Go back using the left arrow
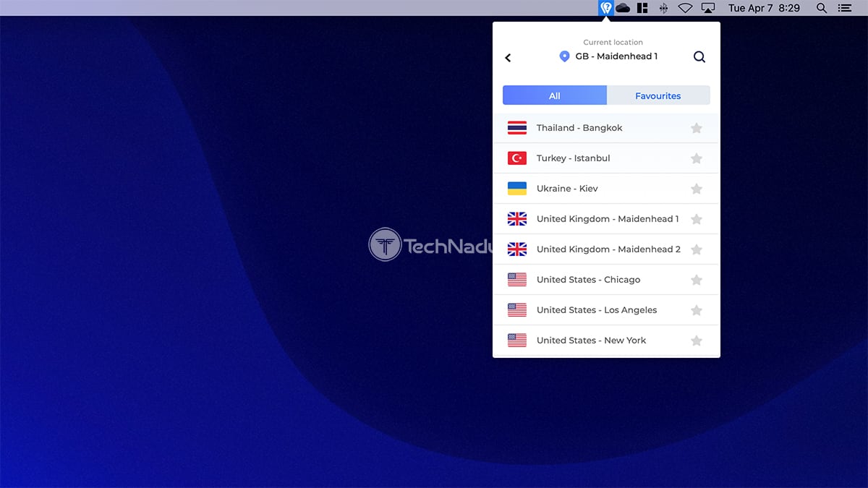The image size is (868, 488). (508, 58)
